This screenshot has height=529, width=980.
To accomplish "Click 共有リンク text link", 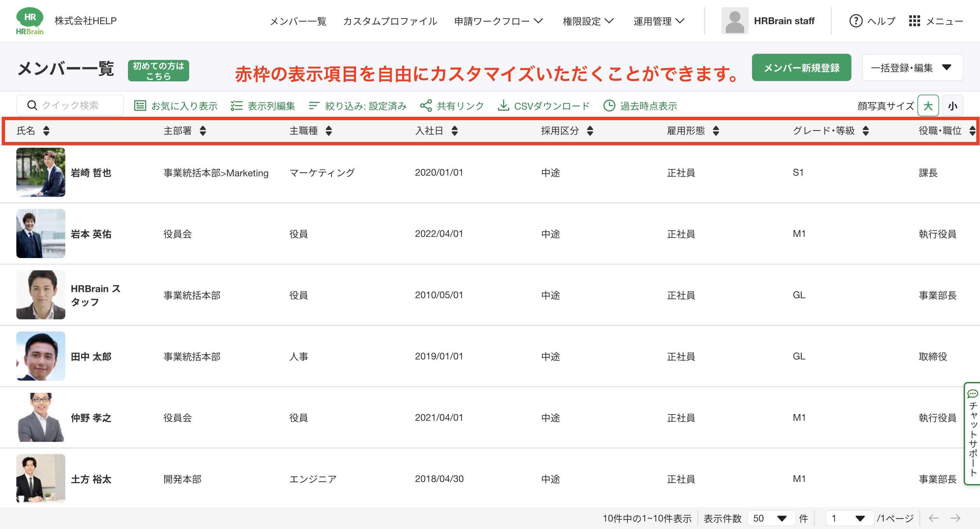I will pyautogui.click(x=460, y=106).
